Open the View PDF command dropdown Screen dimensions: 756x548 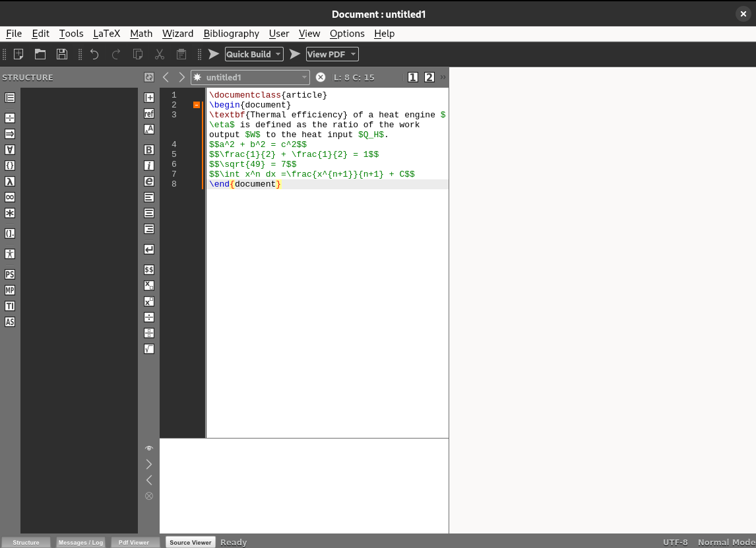pos(354,54)
